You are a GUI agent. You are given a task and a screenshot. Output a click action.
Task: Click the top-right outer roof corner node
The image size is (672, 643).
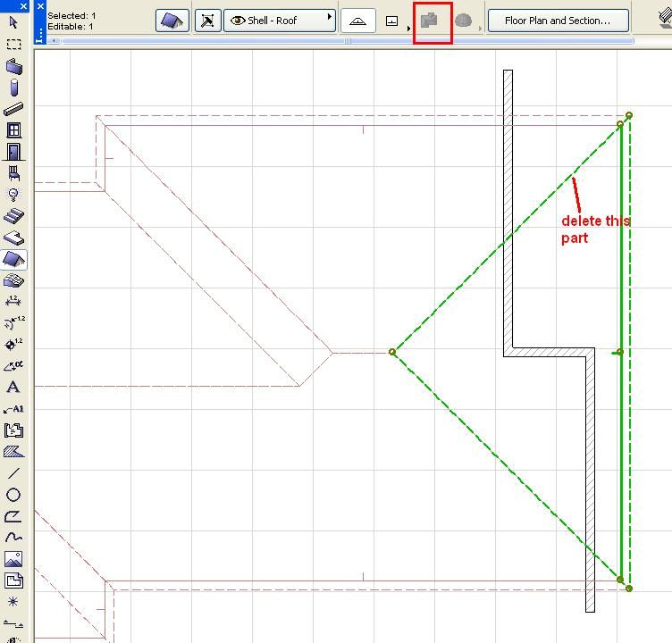tap(629, 115)
